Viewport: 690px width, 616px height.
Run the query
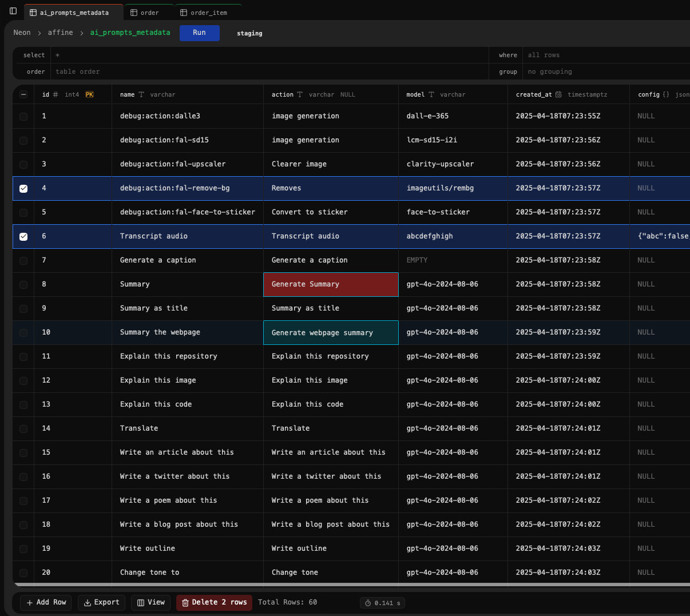tap(199, 33)
